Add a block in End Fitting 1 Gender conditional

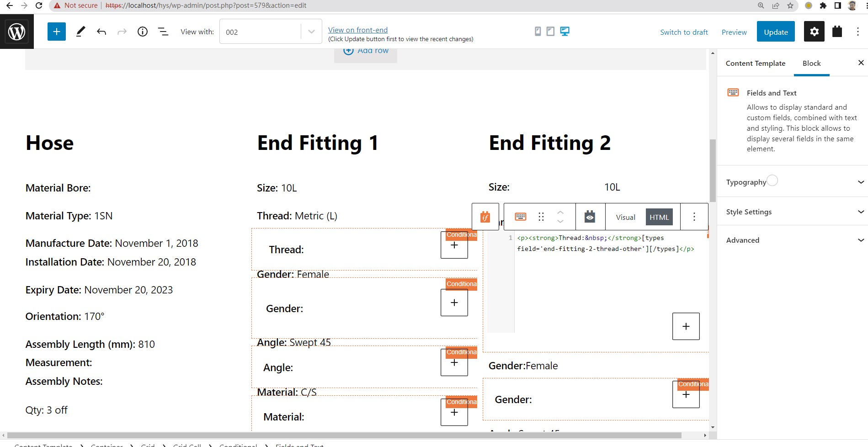click(x=454, y=303)
